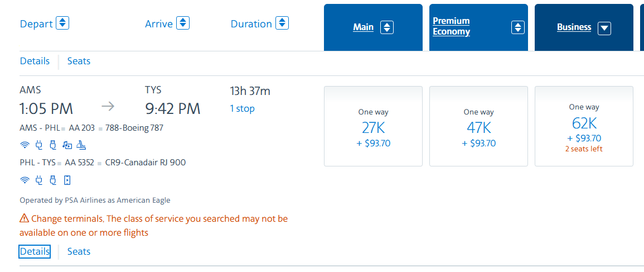The width and height of the screenshot is (644, 272).
Task: Click the USB power icon for AA 5352
Action: [52, 180]
